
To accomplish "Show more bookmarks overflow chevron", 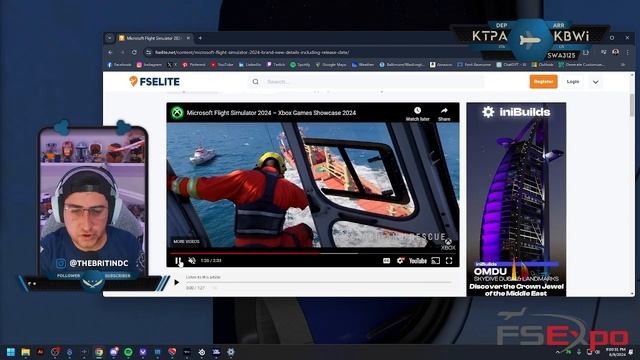I will (x=623, y=64).
